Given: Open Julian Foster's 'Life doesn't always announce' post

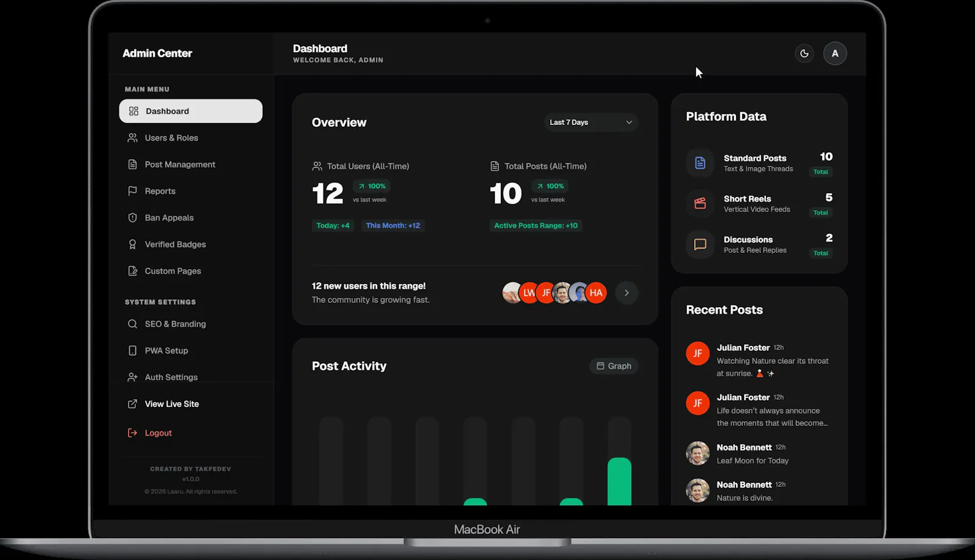Looking at the screenshot, I should (759, 410).
